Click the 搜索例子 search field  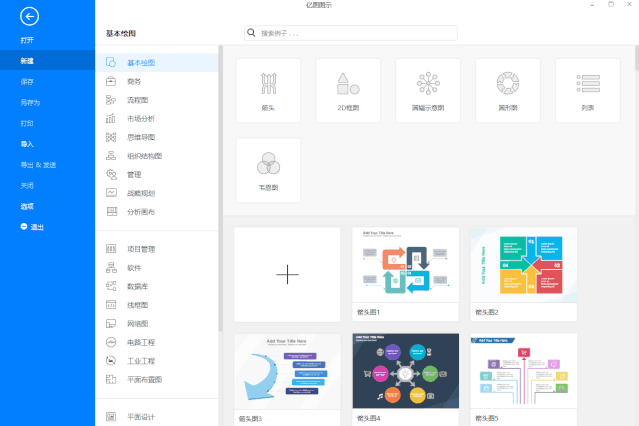351,33
